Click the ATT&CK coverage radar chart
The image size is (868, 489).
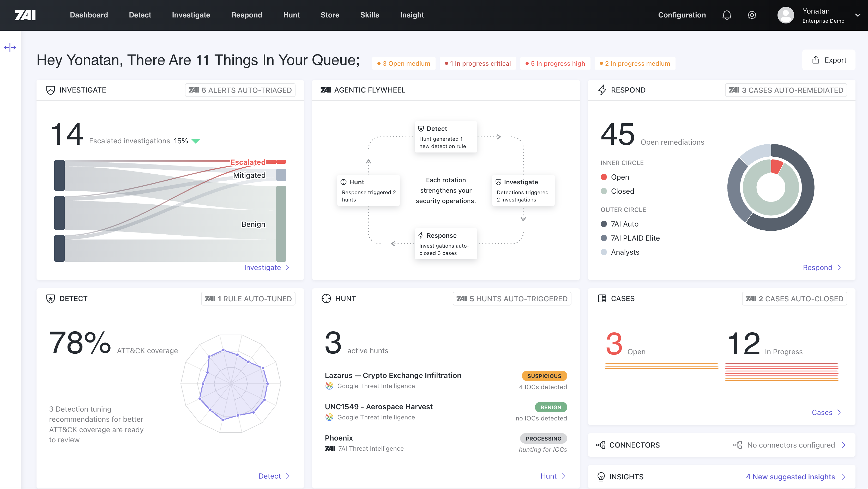pyautogui.click(x=231, y=383)
